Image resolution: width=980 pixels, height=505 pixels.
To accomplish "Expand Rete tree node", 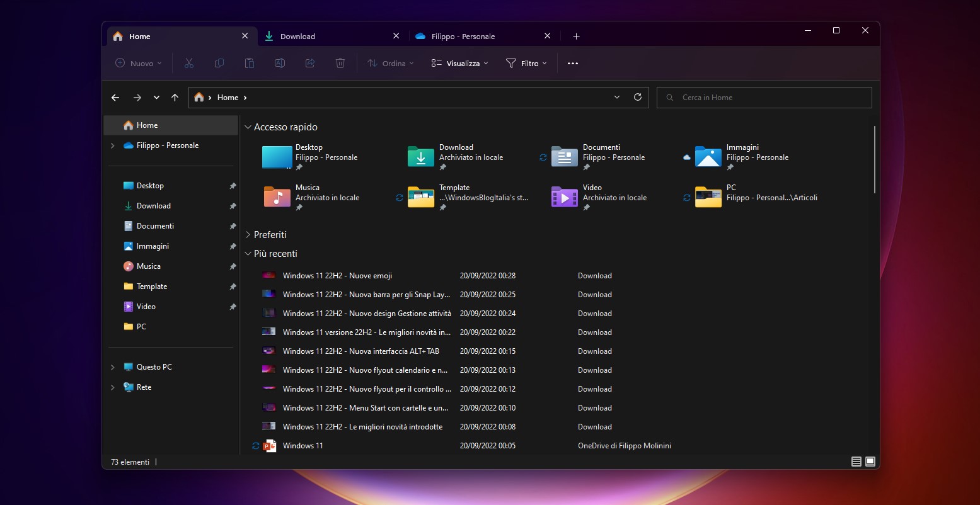I will [x=113, y=387].
